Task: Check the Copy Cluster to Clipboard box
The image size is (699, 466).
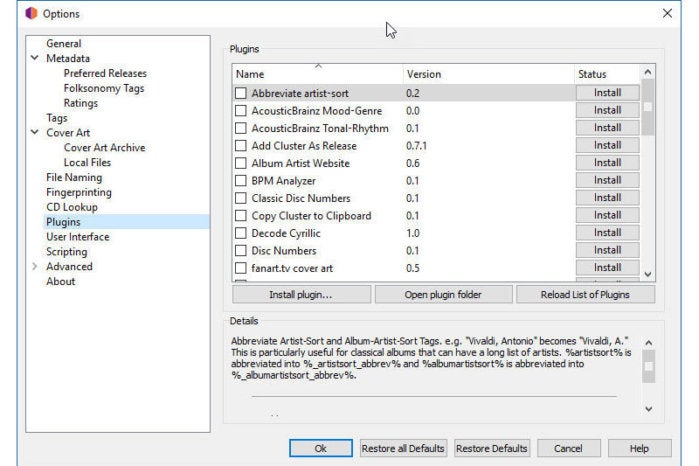Action: pos(241,216)
